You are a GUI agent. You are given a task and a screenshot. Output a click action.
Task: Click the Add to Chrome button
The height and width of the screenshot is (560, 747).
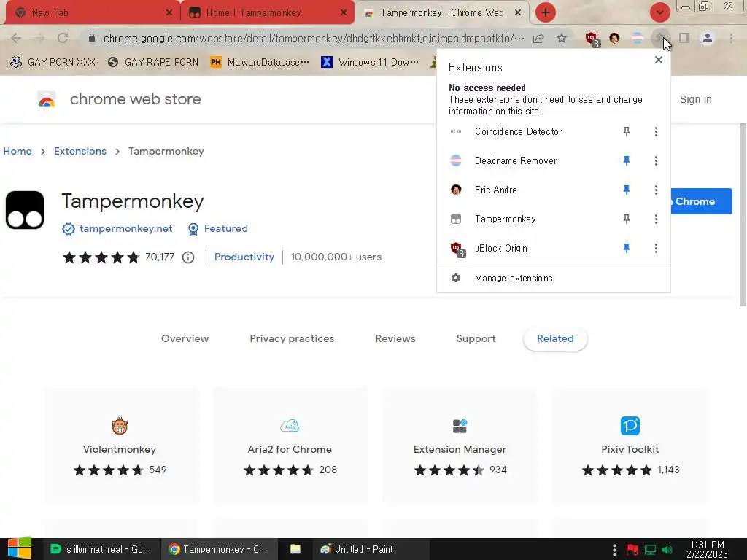pyautogui.click(x=701, y=201)
